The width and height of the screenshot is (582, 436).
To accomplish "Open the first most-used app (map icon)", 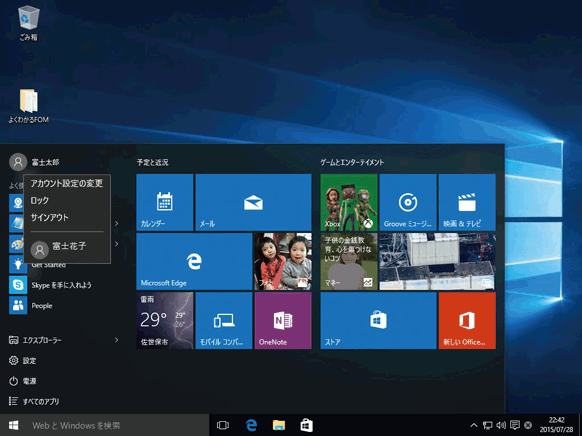I will click(x=16, y=203).
